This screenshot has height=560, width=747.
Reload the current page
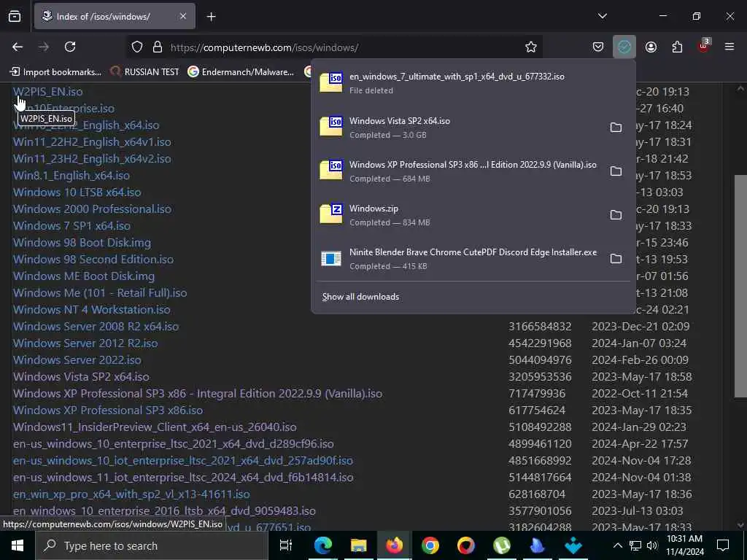coord(70,47)
